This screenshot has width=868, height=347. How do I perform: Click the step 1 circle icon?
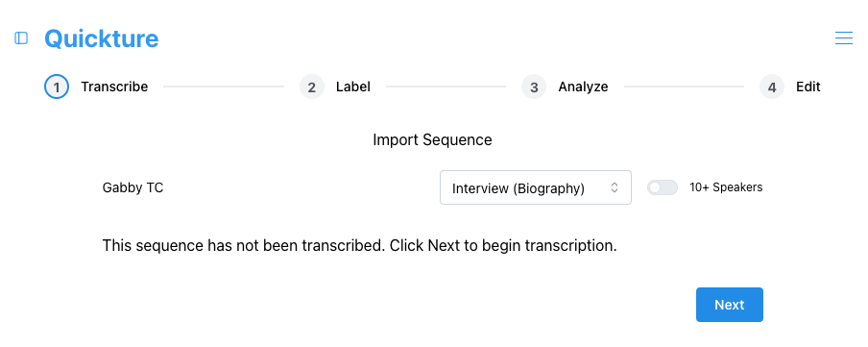point(57,87)
